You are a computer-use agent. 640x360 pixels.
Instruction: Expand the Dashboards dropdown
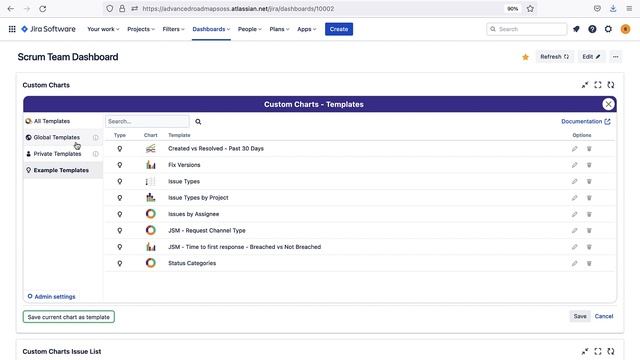click(211, 29)
